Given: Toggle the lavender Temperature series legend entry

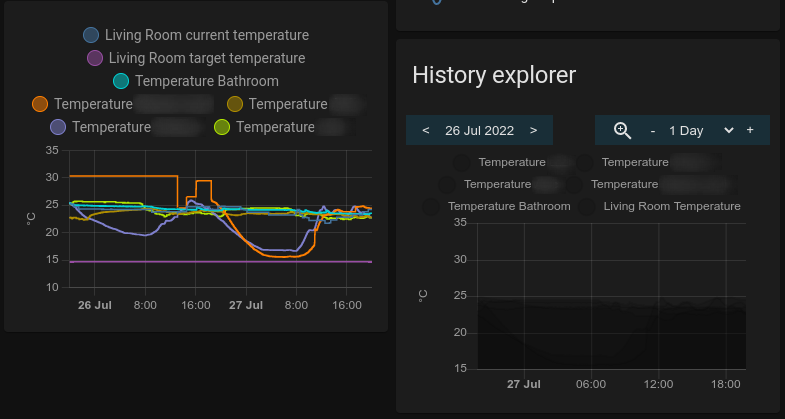Looking at the screenshot, I should [x=125, y=127].
